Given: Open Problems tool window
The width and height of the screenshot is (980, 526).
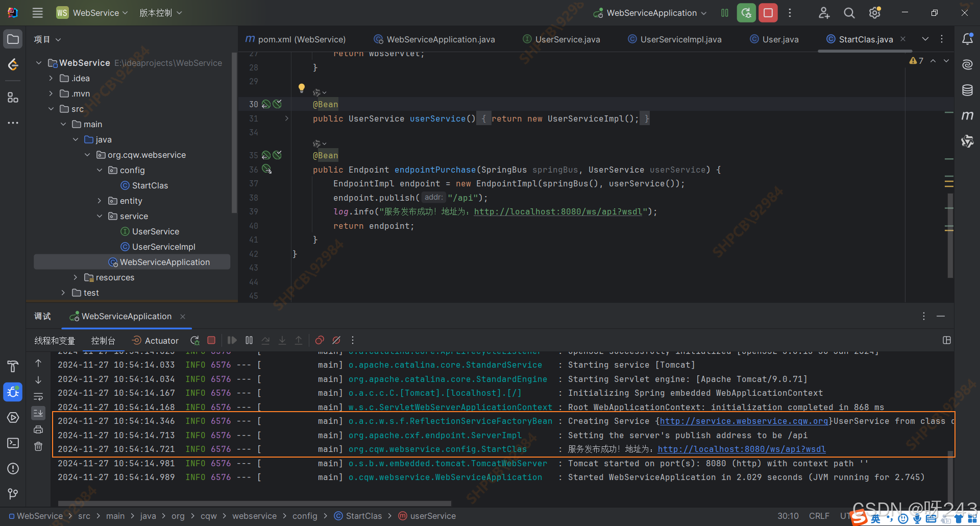Looking at the screenshot, I should [13, 469].
